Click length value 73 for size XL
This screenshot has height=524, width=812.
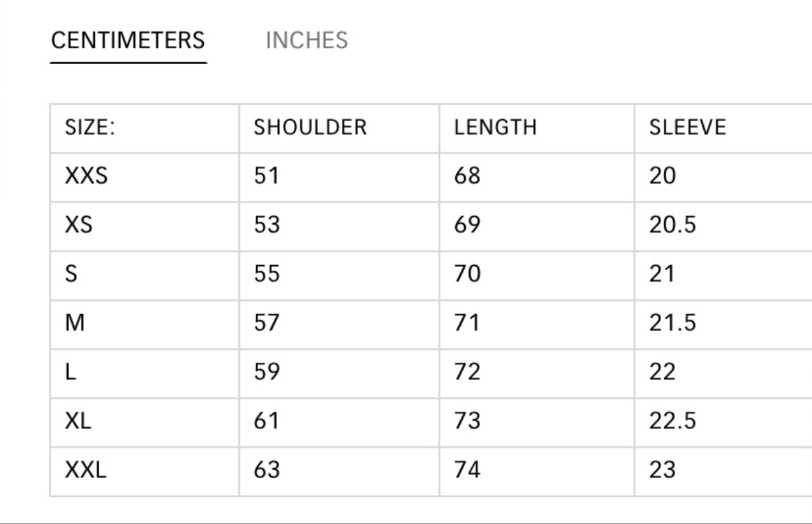[x=467, y=421]
